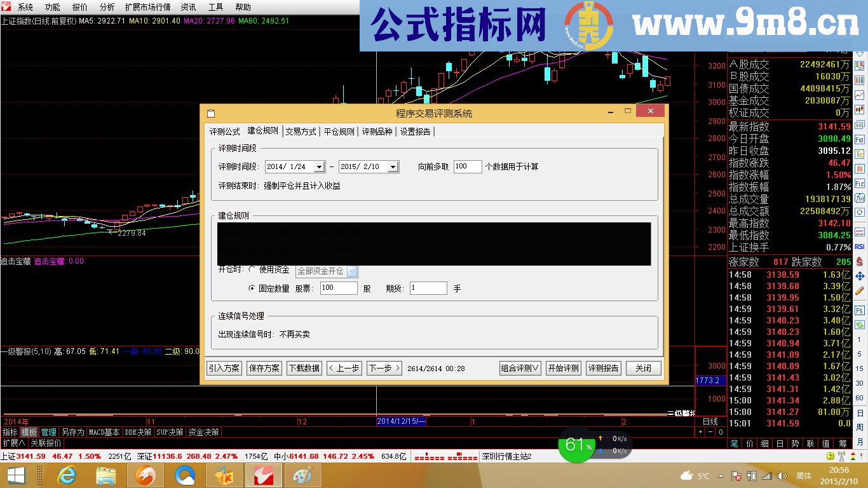Image resolution: width=868 pixels, height=488 pixels.
Task: Choose the 60 minute period sidebar item
Action: click(x=860, y=398)
